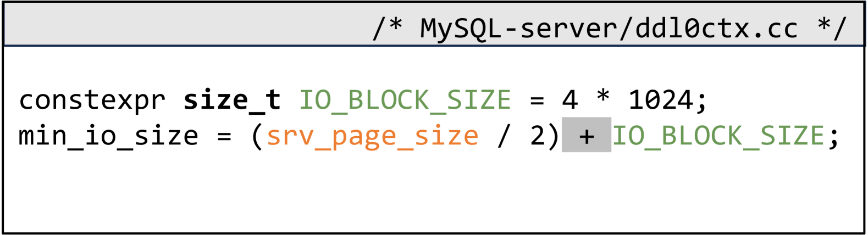Viewport: 868px width, 235px height.
Task: Click the equals sign after min_io_size
Action: click(224, 136)
